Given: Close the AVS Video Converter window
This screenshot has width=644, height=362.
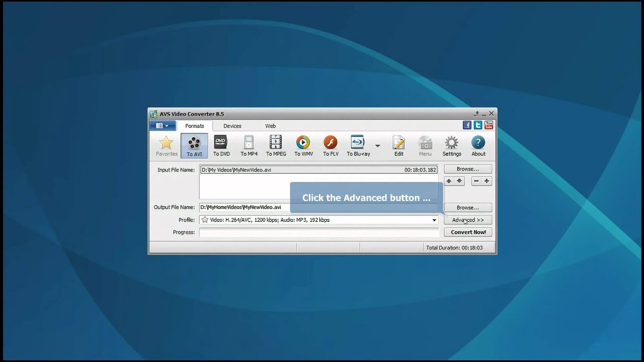Looking at the screenshot, I should 492,114.
